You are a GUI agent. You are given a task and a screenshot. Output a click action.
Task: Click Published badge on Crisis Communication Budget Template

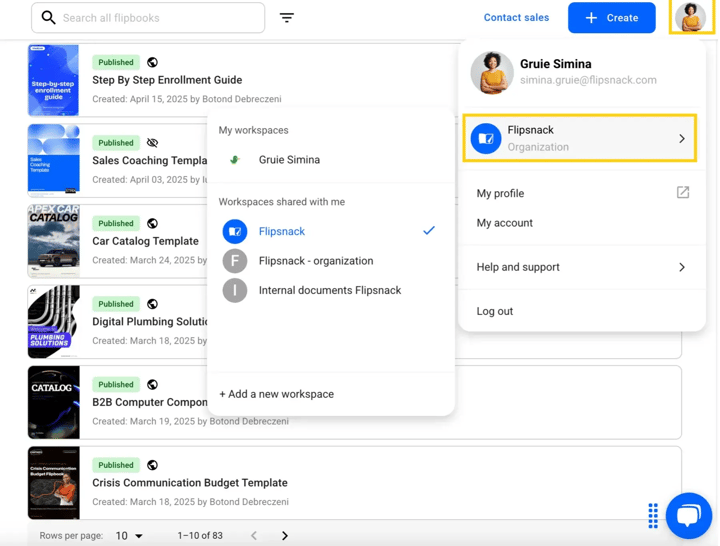tap(116, 465)
